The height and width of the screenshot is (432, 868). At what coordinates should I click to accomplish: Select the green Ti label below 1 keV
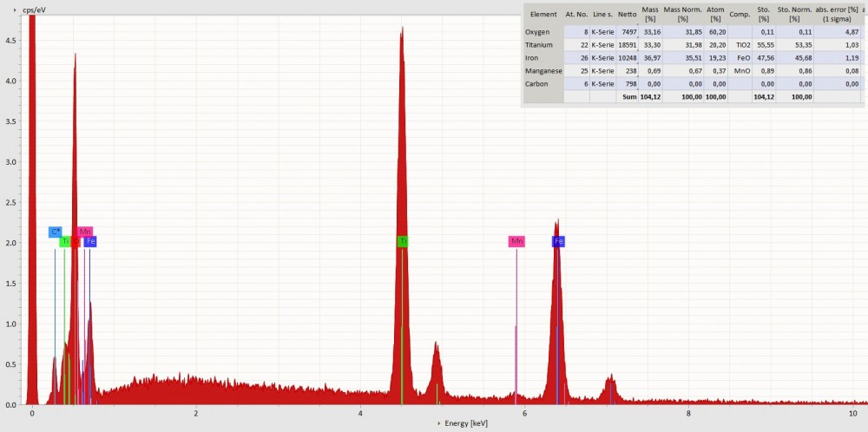tap(64, 242)
